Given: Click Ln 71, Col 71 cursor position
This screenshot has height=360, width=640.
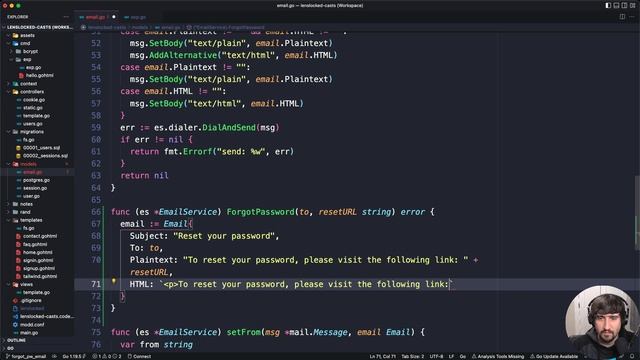Looking at the screenshot, I should pos(382,356).
